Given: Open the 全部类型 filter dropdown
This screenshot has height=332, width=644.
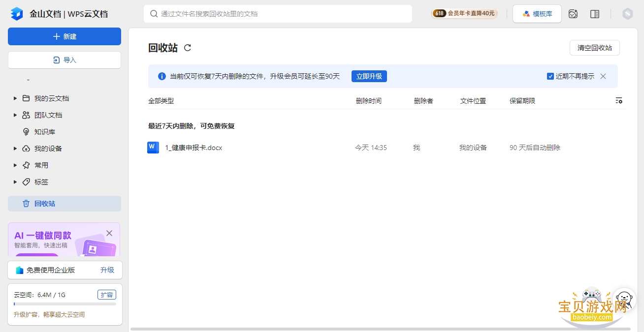Looking at the screenshot, I should pos(161,101).
